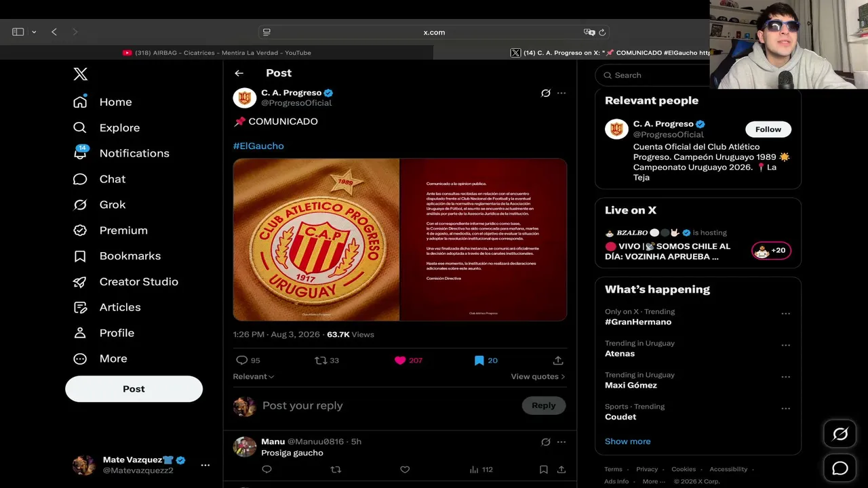Open the #ElGaucho hashtag
Screen dimensions: 868x488
click(x=258, y=146)
